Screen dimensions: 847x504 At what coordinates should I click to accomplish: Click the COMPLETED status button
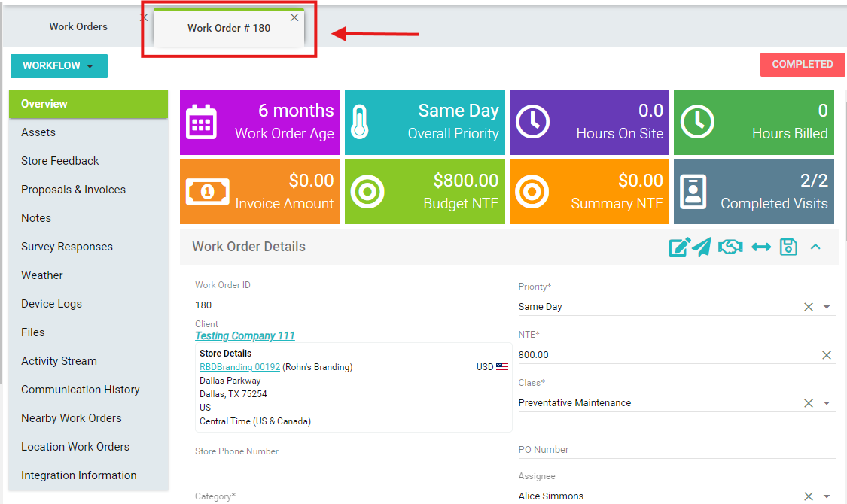tap(802, 65)
